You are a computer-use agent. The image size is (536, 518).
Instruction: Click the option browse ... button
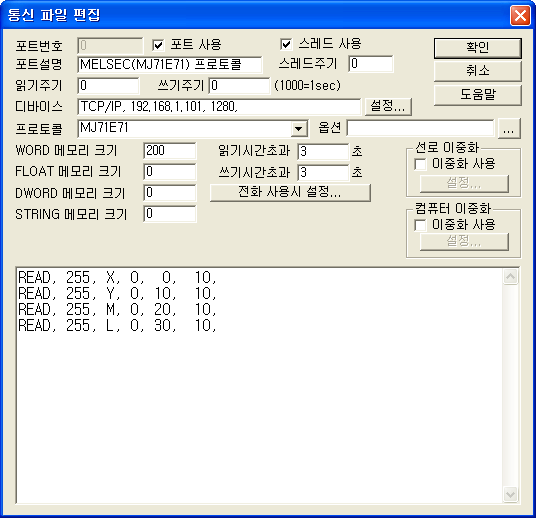[509, 129]
